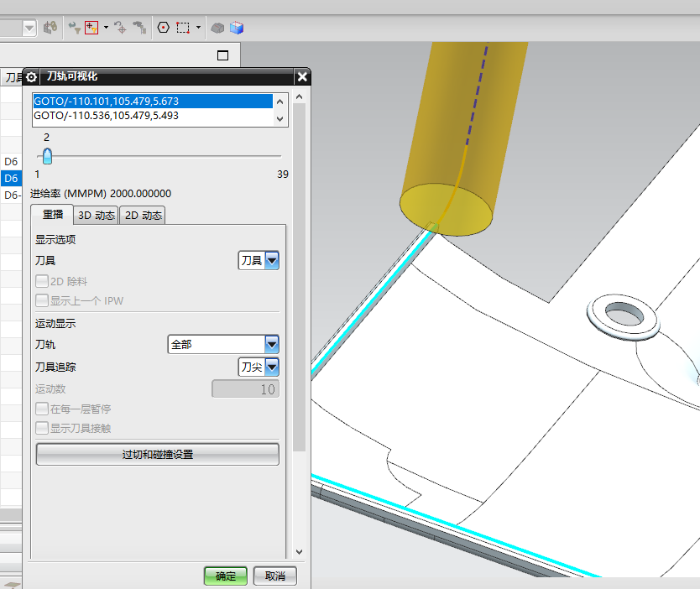Close the 刀轨可视化 dialog
The height and width of the screenshot is (589, 700).
[302, 76]
